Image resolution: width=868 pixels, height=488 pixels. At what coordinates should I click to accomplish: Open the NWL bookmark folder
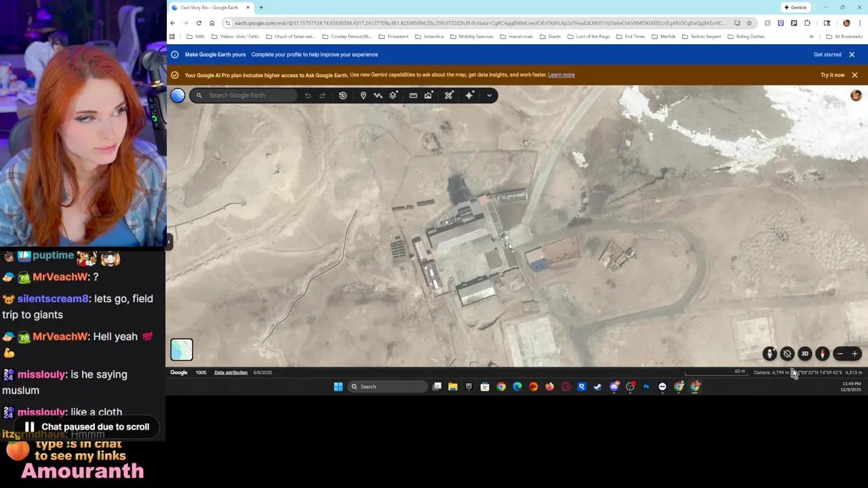click(x=195, y=37)
